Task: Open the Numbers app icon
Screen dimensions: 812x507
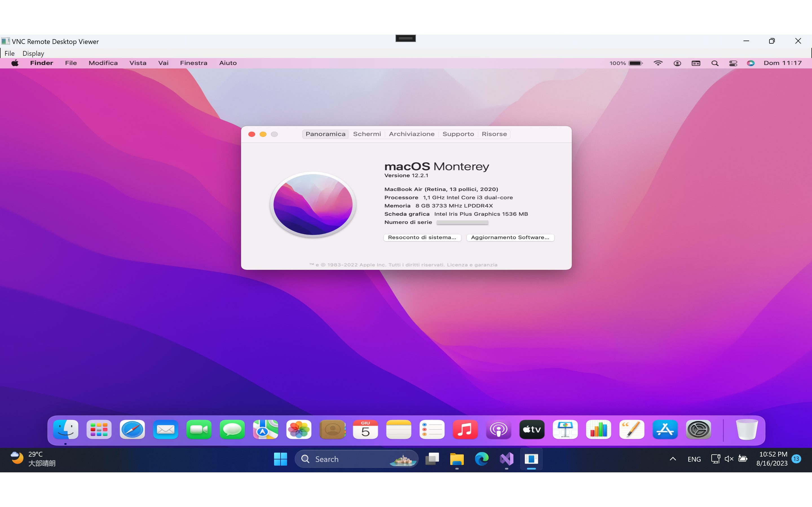Action: point(598,430)
